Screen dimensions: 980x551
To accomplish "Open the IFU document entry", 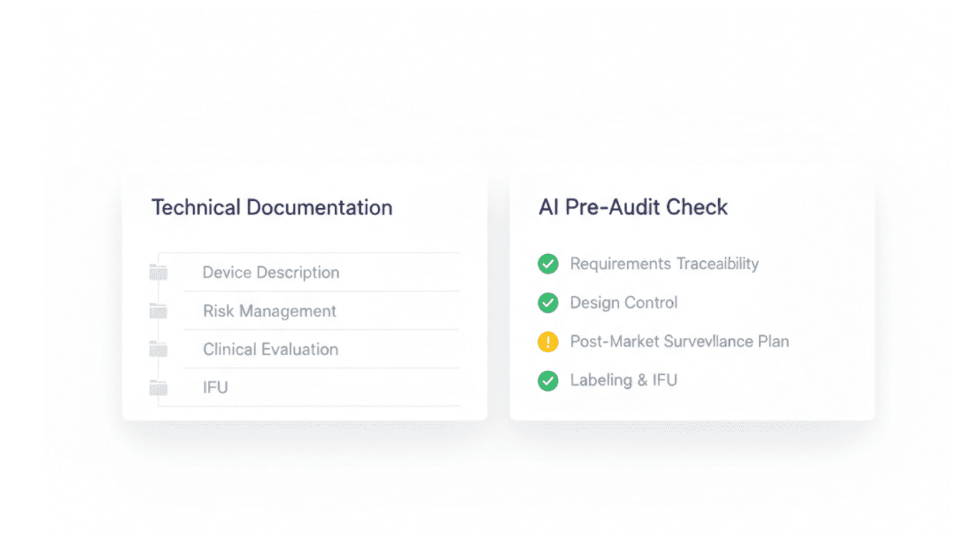I will [216, 387].
